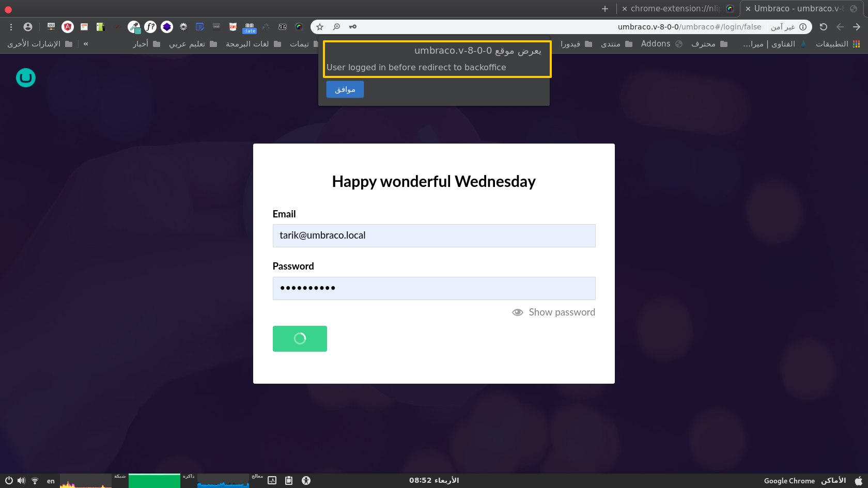Open the الأماكن panel menu
The image size is (868, 488).
(x=833, y=481)
